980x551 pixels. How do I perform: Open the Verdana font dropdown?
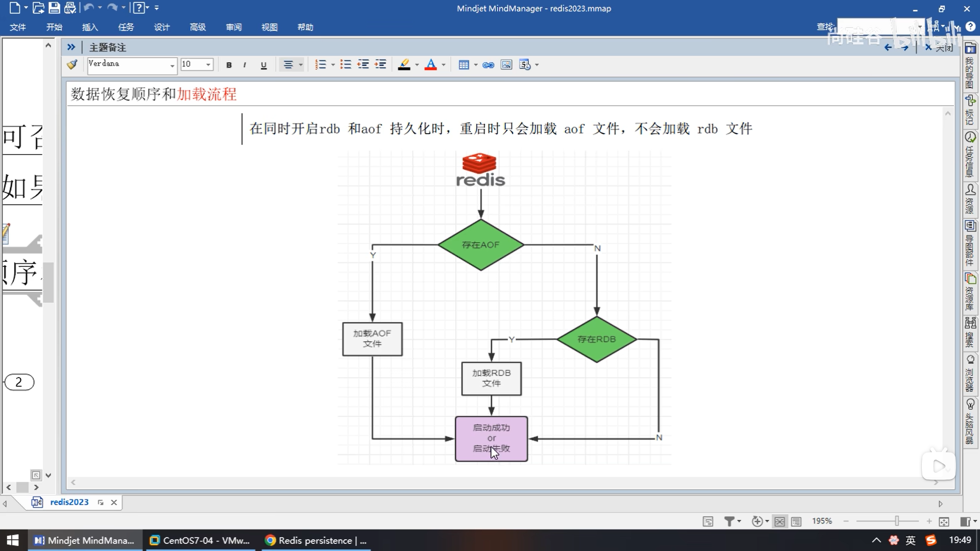(172, 65)
